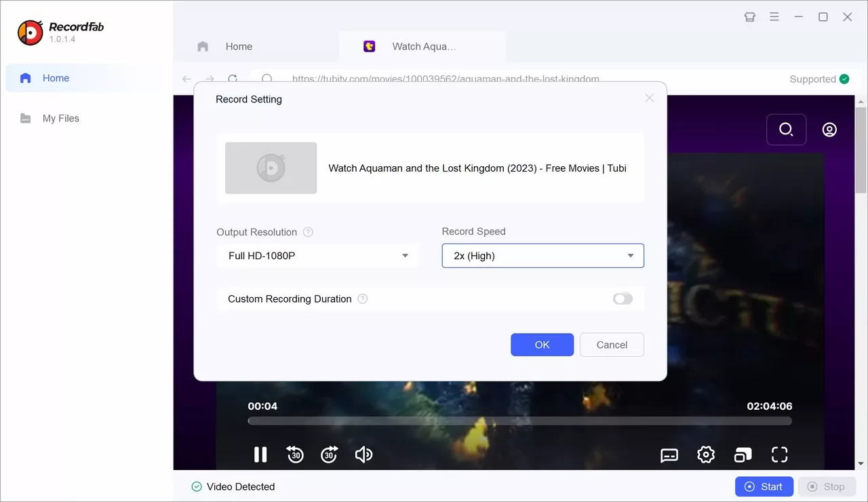Open subtitles and captions options
Image resolution: width=868 pixels, height=502 pixels.
pyautogui.click(x=669, y=455)
